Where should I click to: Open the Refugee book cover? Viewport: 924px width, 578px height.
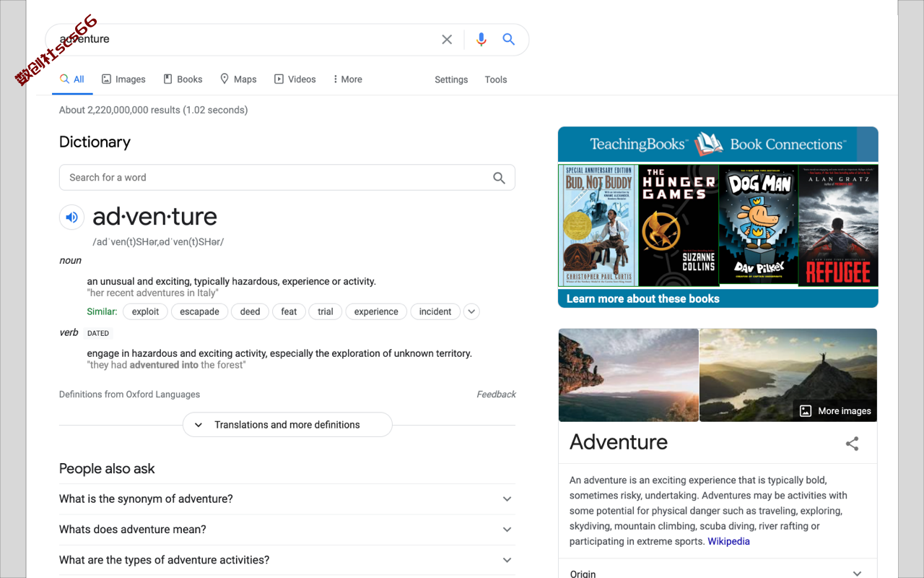(x=839, y=225)
